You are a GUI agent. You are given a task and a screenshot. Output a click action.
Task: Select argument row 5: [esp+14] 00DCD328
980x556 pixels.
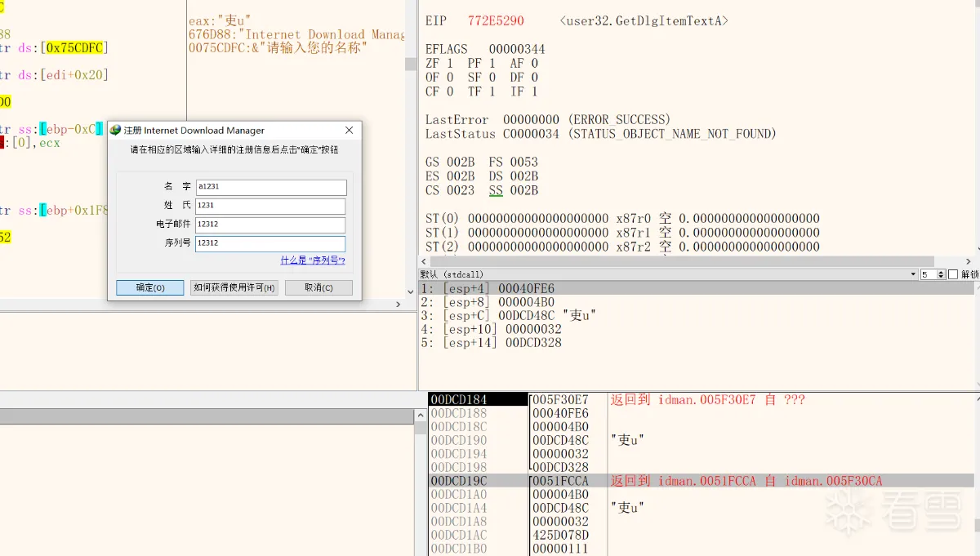tap(697, 343)
